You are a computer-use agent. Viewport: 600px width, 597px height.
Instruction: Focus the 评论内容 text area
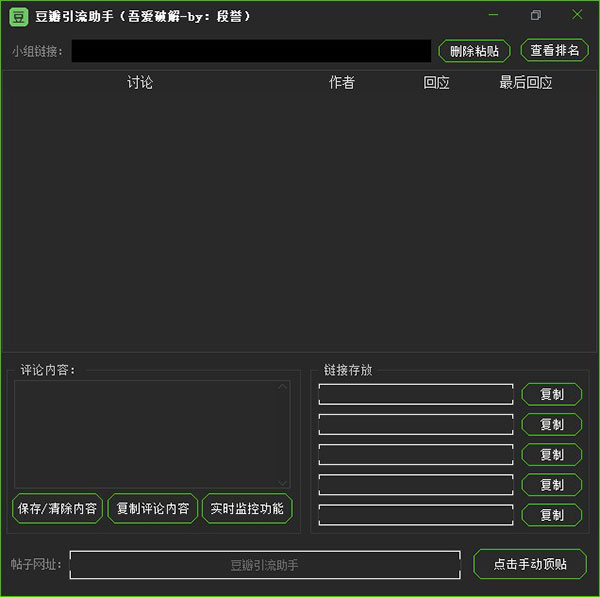tap(152, 434)
